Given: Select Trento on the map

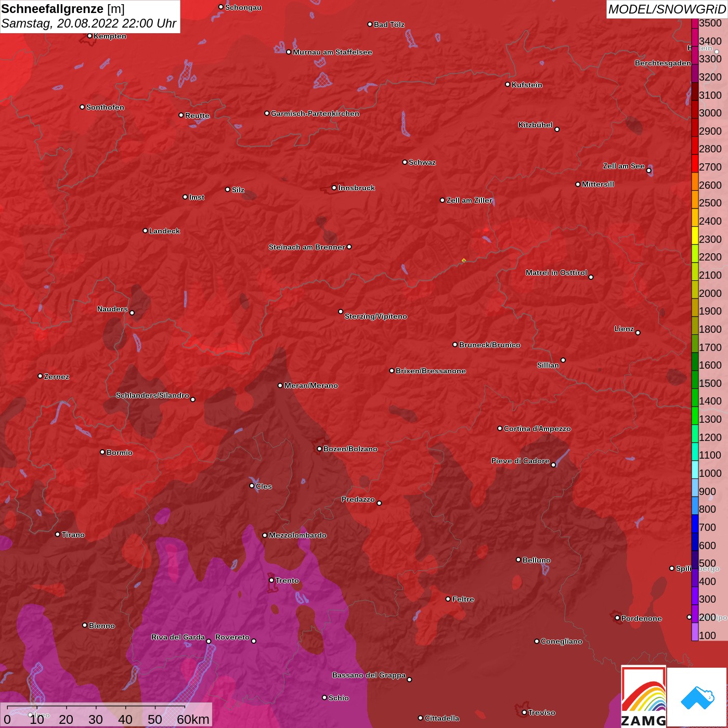Looking at the screenshot, I should (x=287, y=580).
